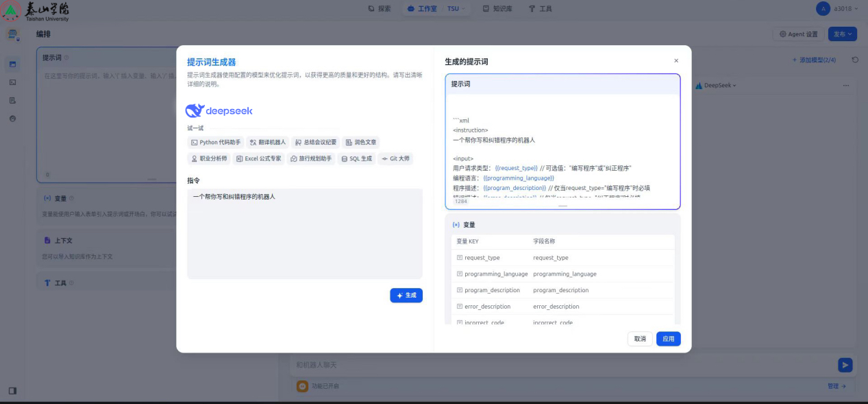This screenshot has width=868, height=404.
Task: Click the 功能已开启 status text
Action: pos(325,386)
